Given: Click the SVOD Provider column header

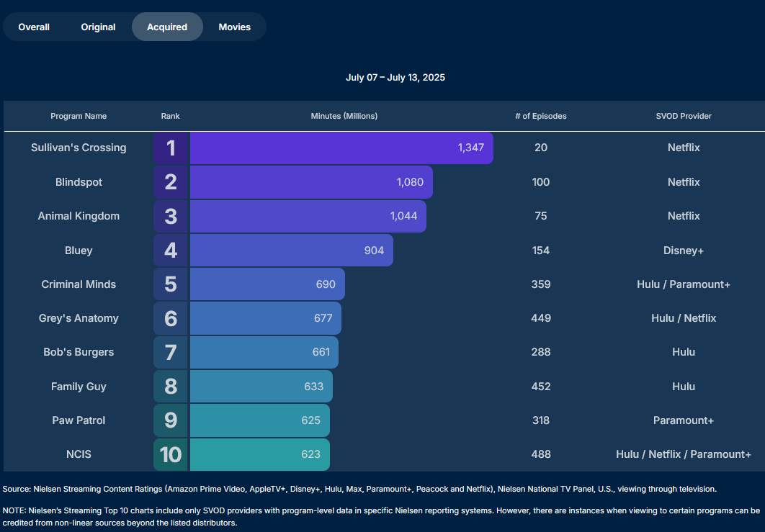Looking at the screenshot, I should (683, 116).
